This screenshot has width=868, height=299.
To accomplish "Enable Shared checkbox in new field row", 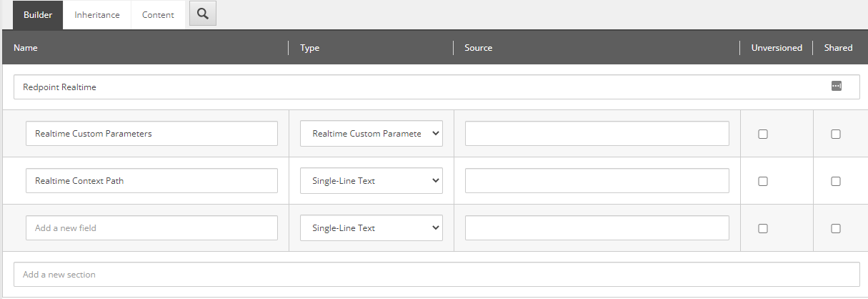I will point(836,228).
